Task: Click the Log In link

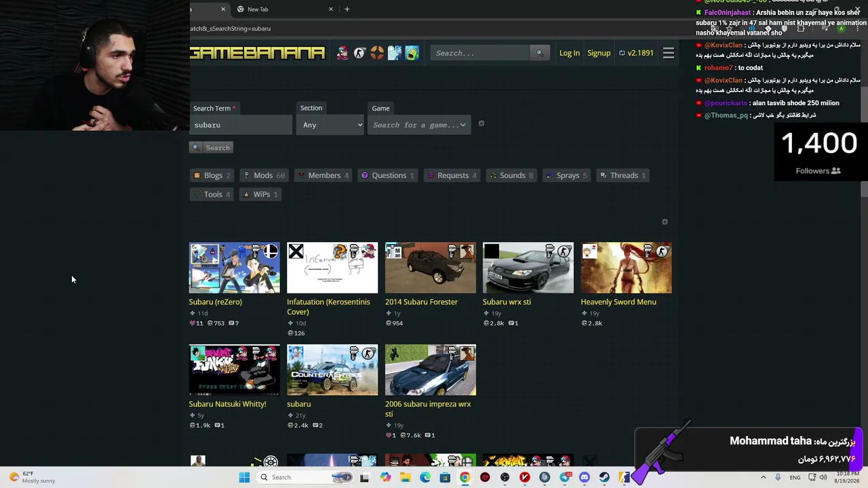Action: [570, 53]
